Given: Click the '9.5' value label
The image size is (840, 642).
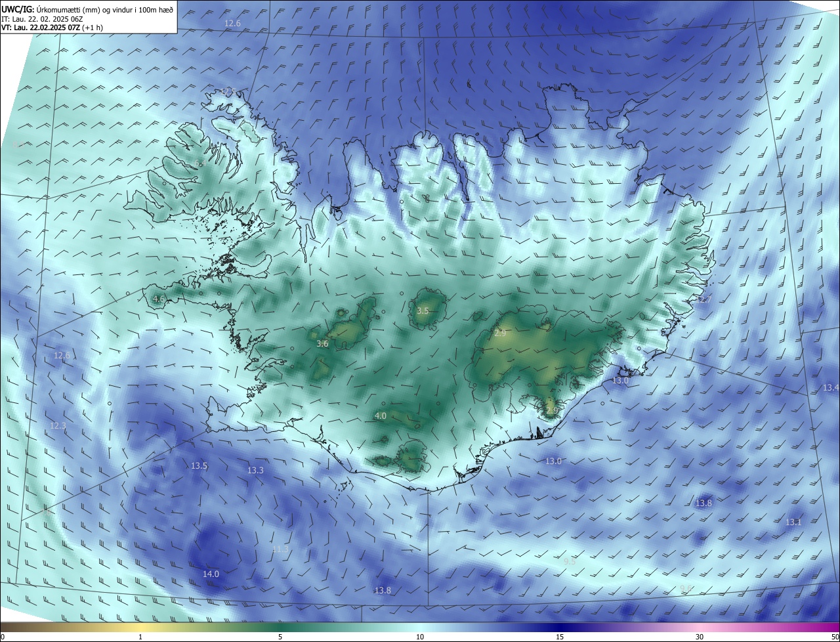Looking at the screenshot, I should click(570, 562).
